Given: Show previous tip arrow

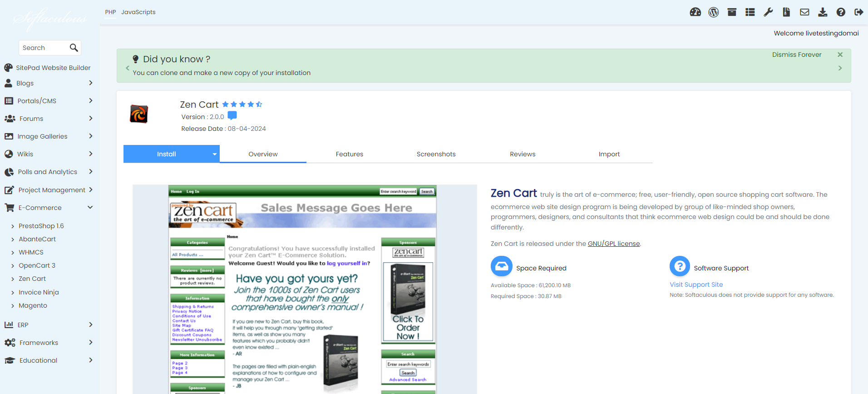Looking at the screenshot, I should (128, 68).
